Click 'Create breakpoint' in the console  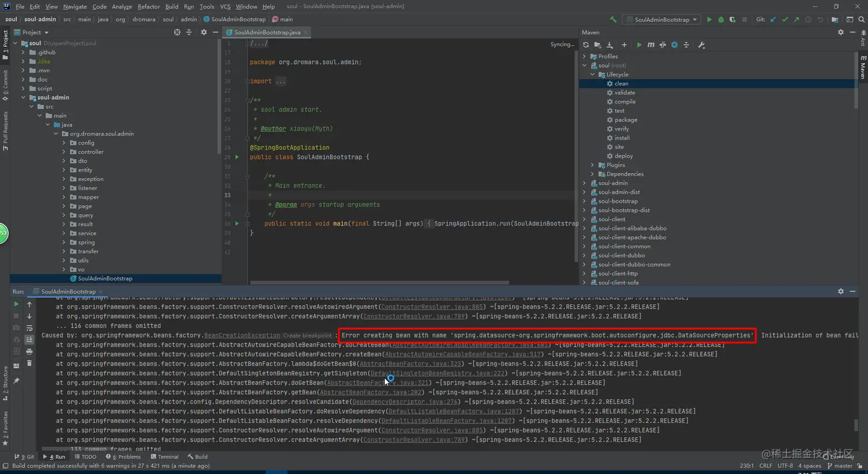(307, 336)
